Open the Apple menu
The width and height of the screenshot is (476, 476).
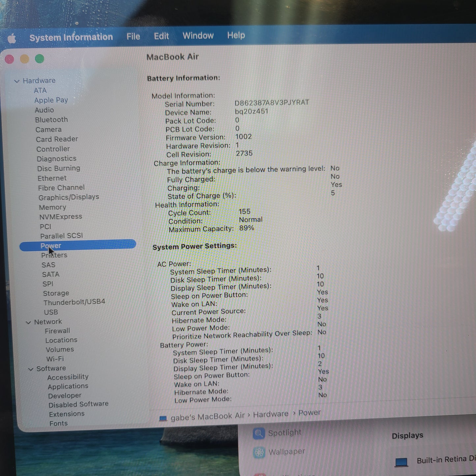coord(12,39)
